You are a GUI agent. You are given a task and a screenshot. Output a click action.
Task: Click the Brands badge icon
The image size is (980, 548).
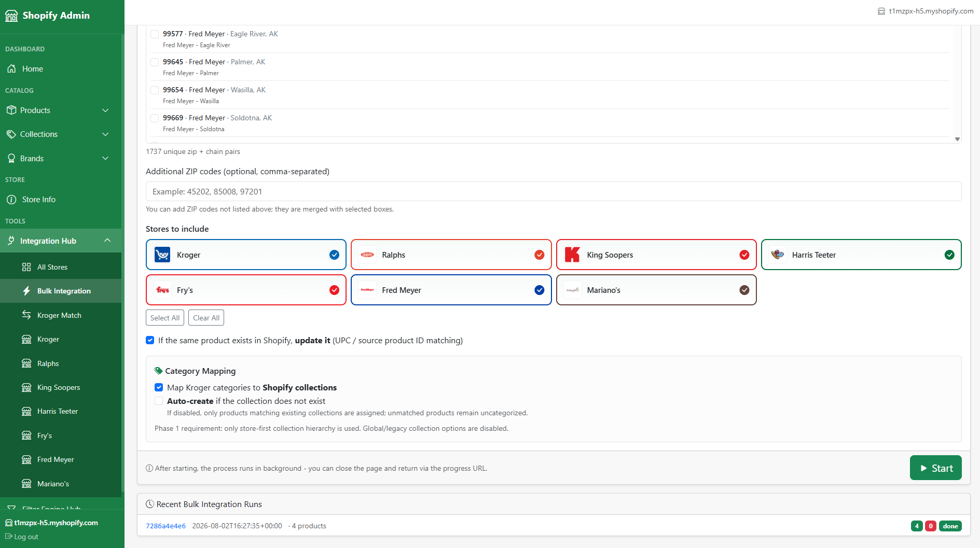pos(11,159)
